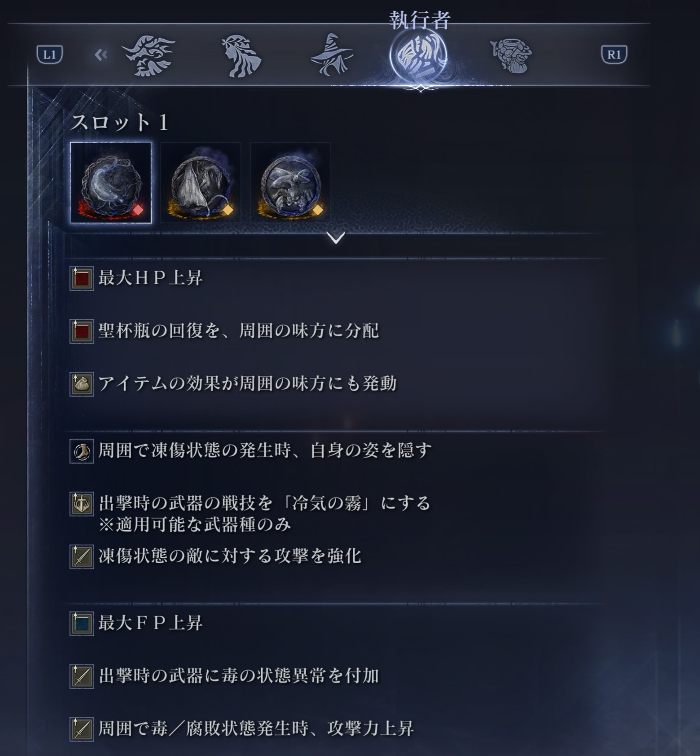The image size is (700, 756).
Task: Click the weapon-skill icon beside 冷気の霧
Action: [82, 504]
